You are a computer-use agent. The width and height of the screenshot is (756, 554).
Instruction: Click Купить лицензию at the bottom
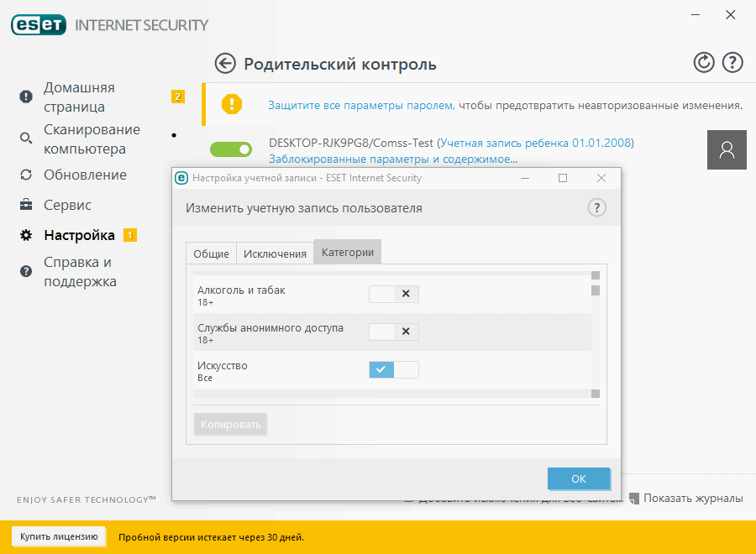[x=58, y=535]
